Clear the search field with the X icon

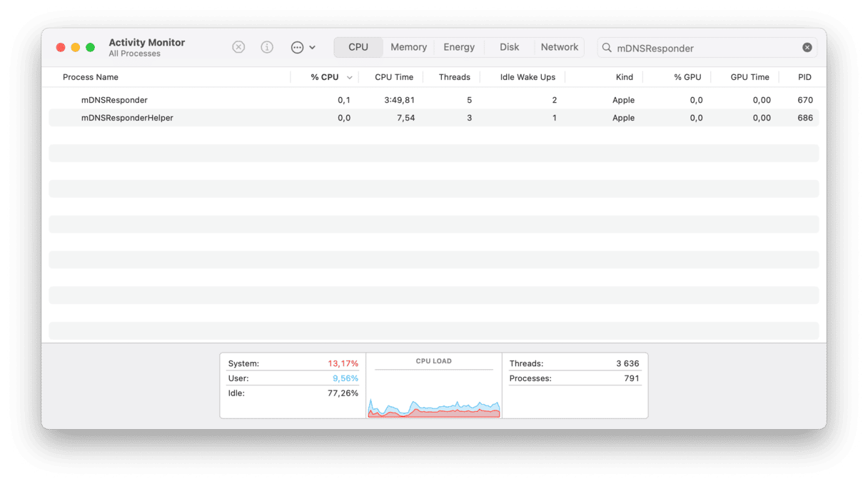(807, 48)
